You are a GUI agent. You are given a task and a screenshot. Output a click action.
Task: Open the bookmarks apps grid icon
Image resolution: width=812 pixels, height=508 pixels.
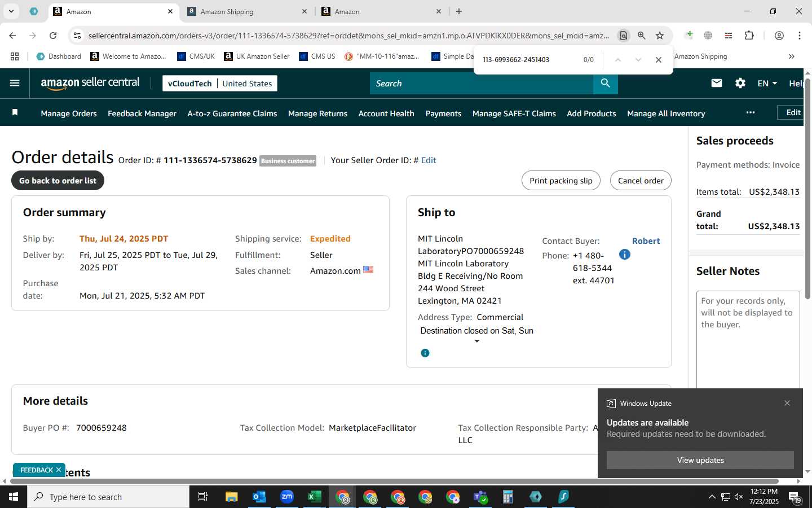[x=15, y=56]
